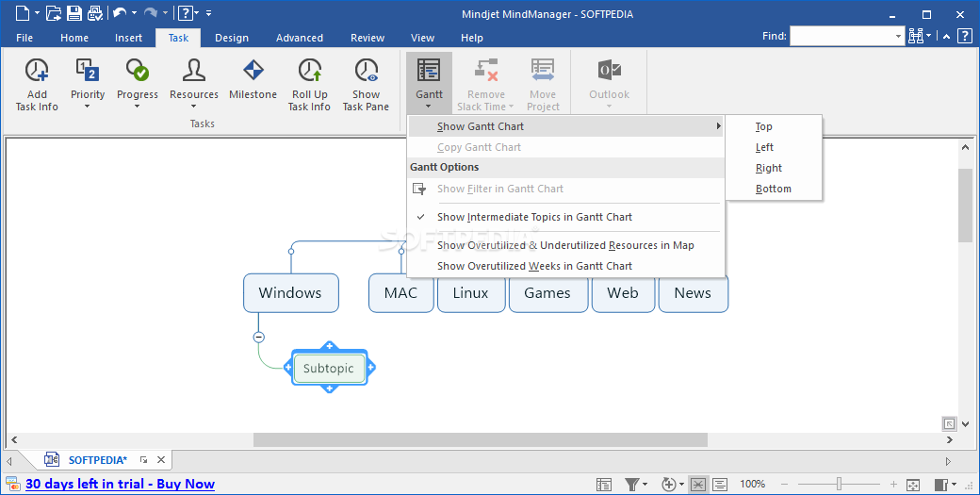Toggle Show Intermediate Topics in Gantt Chart
The height and width of the screenshot is (495, 980).
(565, 217)
